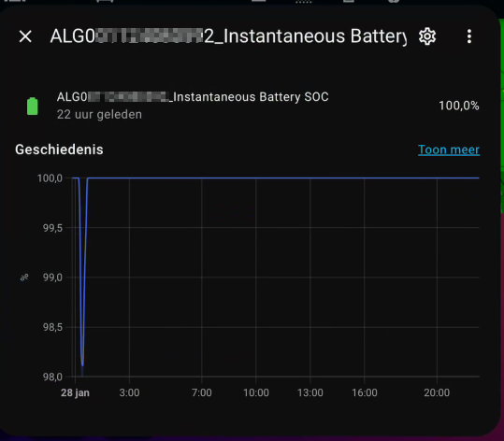504x441 pixels.
Task: Click the 20:00 time axis label
Action: tap(437, 392)
